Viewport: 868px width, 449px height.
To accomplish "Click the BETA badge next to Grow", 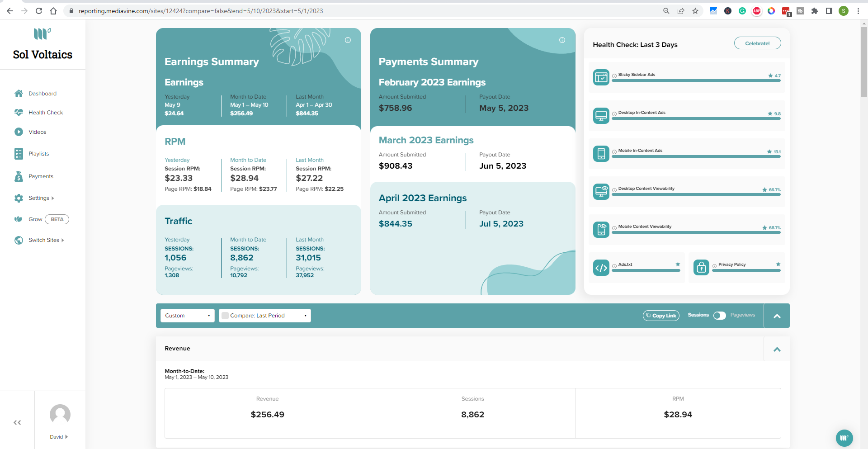I will [x=57, y=219].
